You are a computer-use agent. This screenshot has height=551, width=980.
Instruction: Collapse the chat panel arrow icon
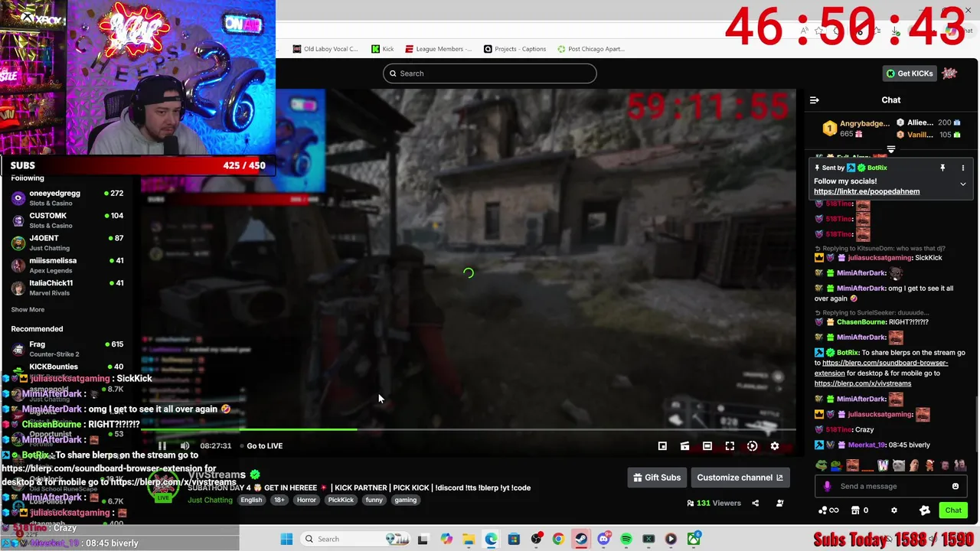[815, 100]
